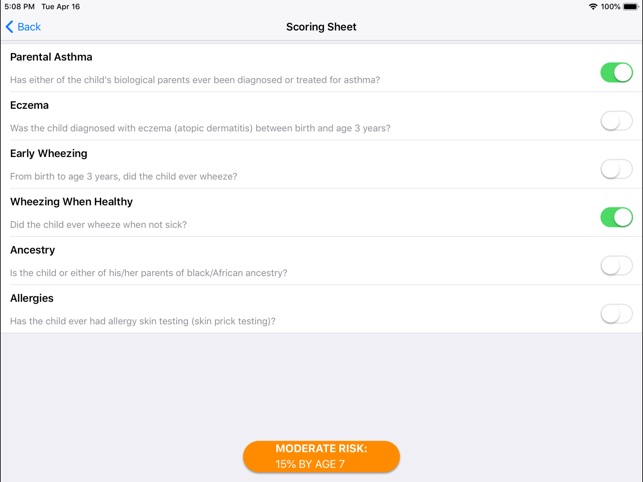Select the Parental Asthma heading

coord(51,57)
